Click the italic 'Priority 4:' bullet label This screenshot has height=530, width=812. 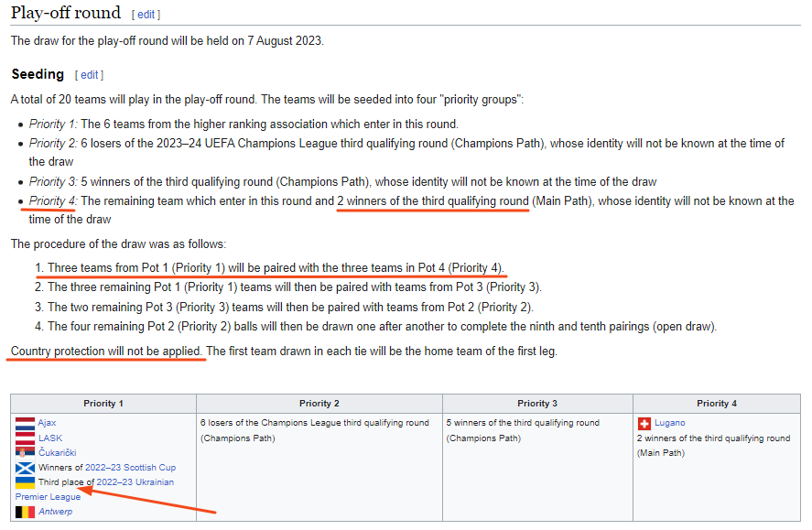53,200
